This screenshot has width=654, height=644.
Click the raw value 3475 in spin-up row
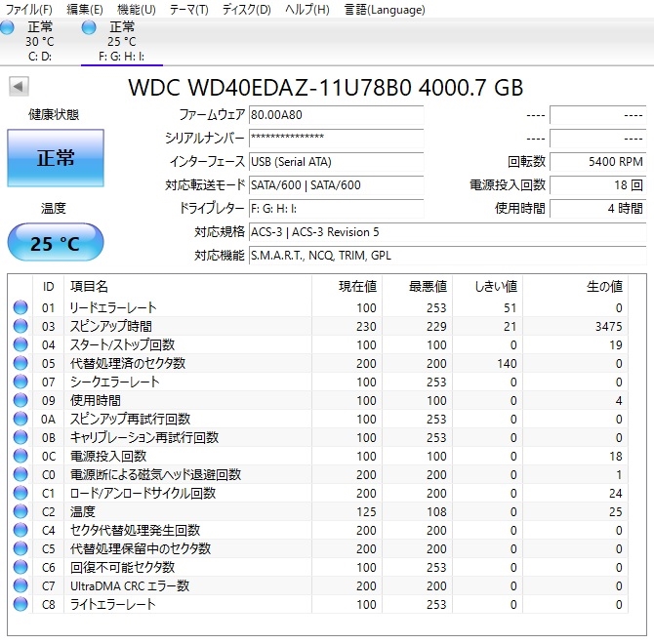pyautogui.click(x=608, y=326)
